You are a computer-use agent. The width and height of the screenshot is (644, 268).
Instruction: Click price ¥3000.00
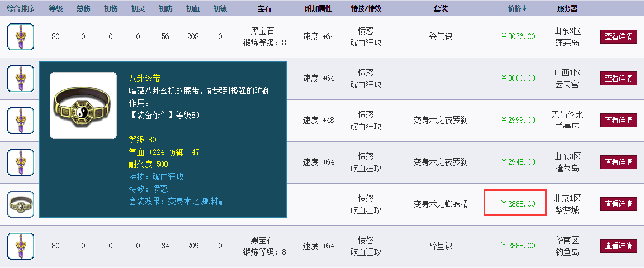tap(518, 78)
